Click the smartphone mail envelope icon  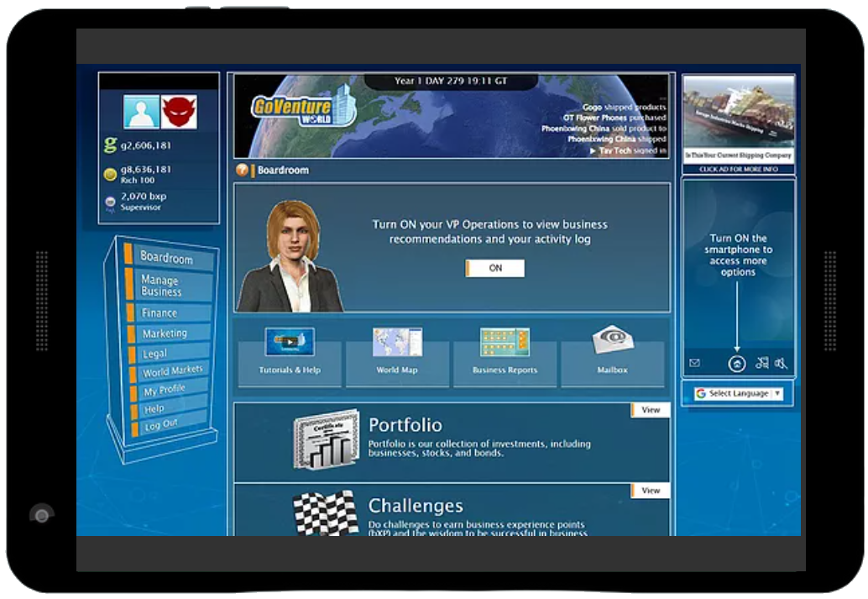(695, 363)
